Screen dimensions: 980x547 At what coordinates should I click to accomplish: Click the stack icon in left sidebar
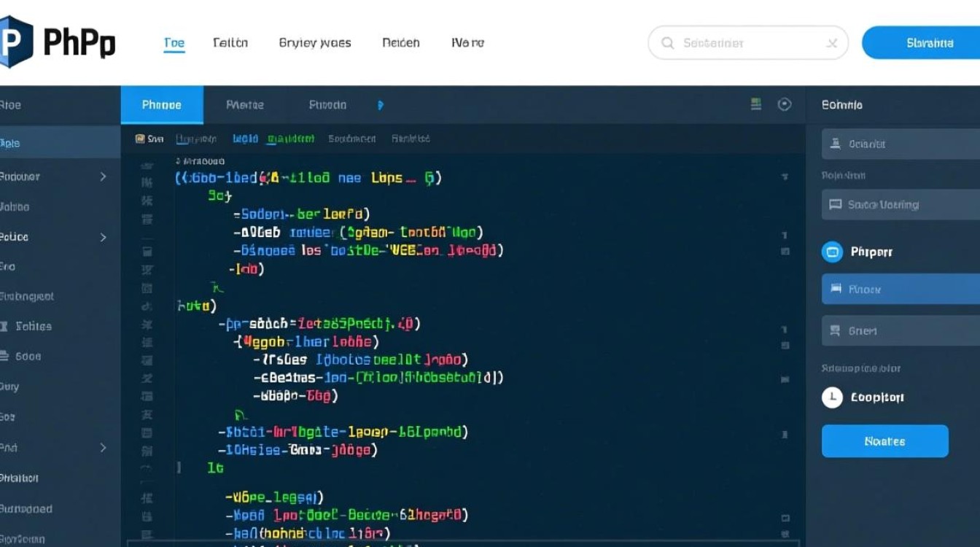6,356
